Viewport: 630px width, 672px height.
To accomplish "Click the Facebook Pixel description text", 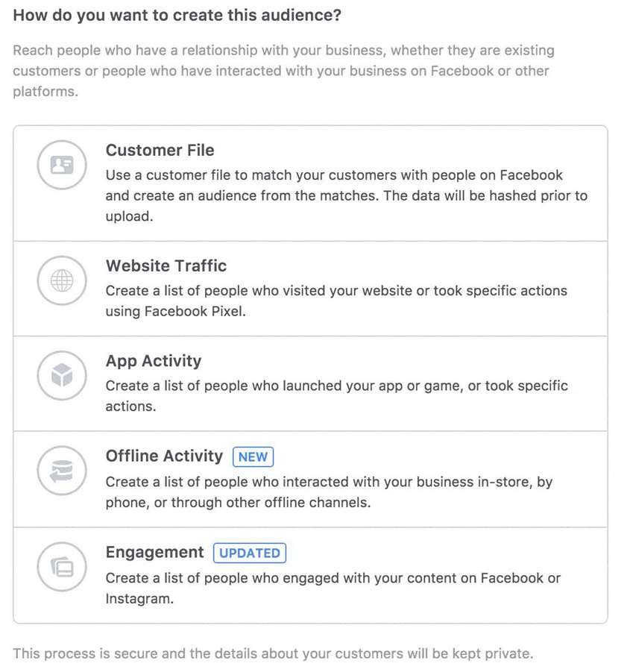I will coord(336,301).
